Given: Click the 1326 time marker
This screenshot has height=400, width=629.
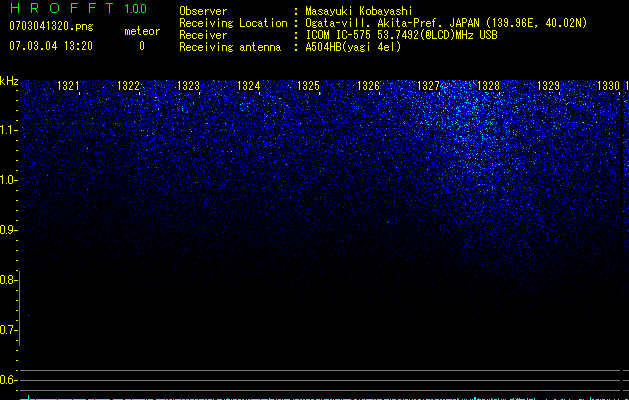Looking at the screenshot, I should point(368,86).
